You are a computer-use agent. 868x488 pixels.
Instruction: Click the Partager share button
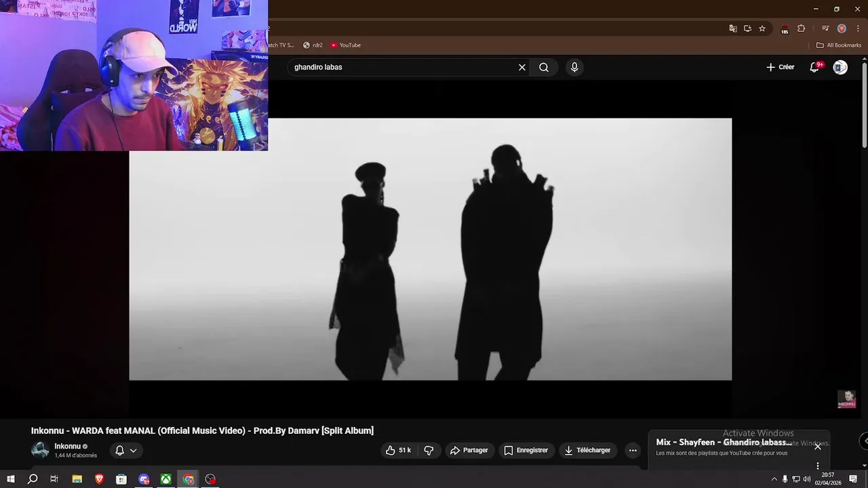pos(469,450)
